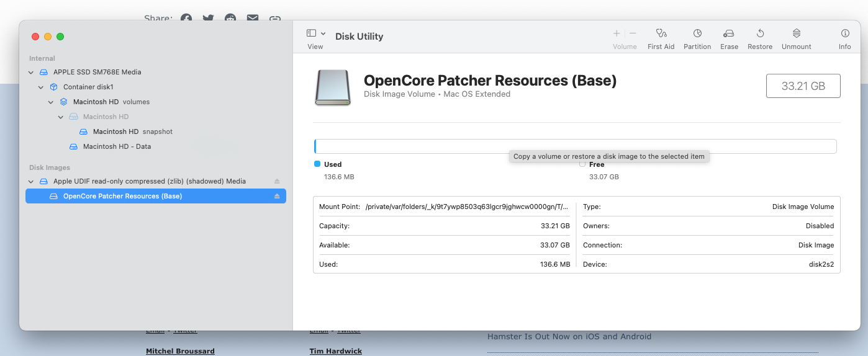Select OpenCore Patcher Resources (Base) in sidebar
868x356 pixels.
122,196
